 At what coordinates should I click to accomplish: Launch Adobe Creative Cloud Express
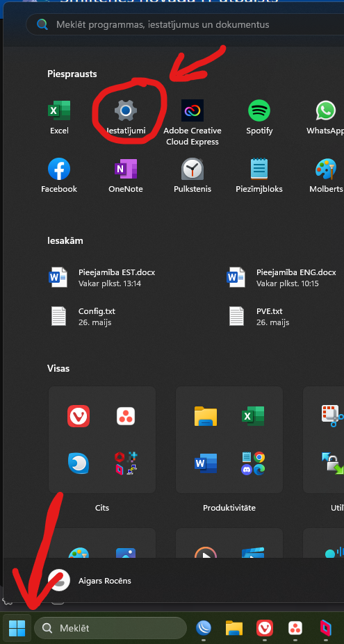pos(193,123)
